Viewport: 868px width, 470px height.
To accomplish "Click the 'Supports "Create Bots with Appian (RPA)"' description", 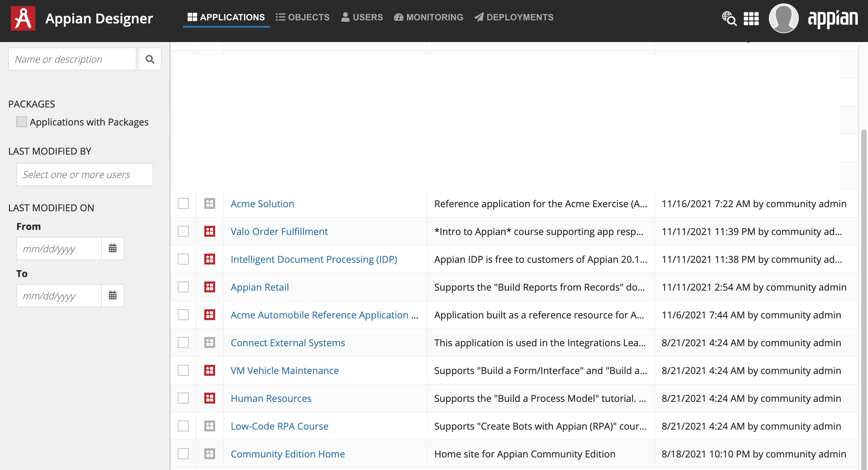I will coord(541,426).
